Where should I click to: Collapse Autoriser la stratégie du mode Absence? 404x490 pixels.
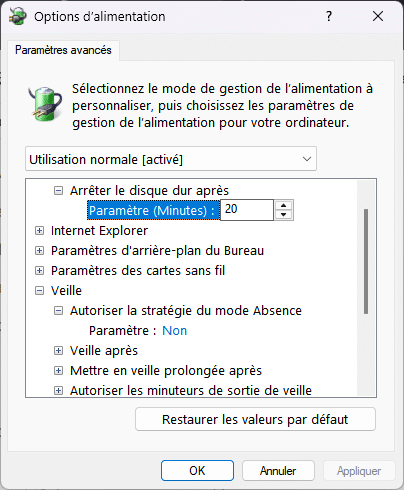point(58,311)
